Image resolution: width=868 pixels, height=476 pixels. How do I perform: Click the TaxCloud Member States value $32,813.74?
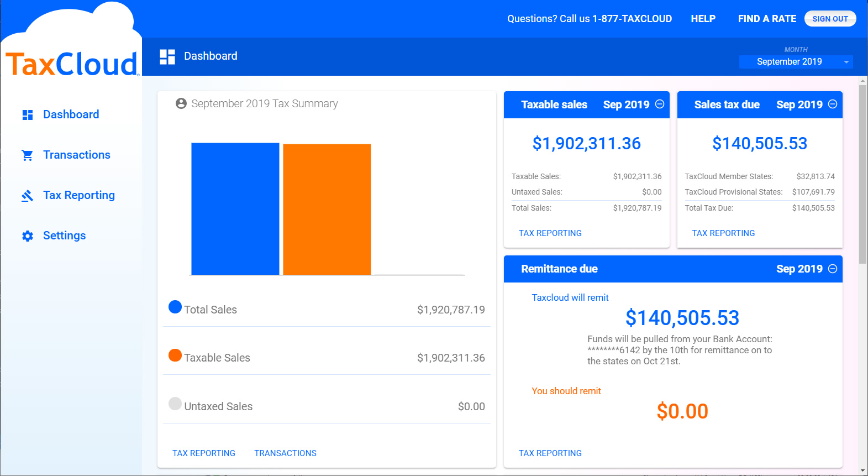(816, 176)
